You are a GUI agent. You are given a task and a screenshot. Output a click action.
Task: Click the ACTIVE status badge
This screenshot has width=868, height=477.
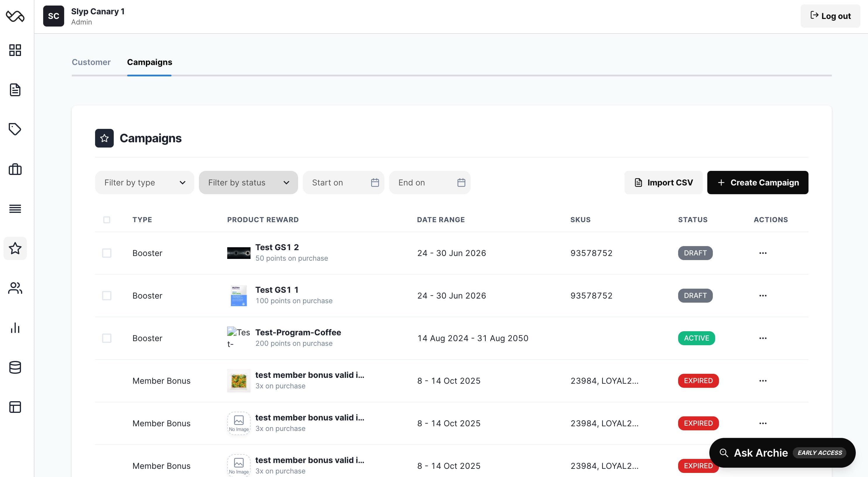pyautogui.click(x=696, y=338)
